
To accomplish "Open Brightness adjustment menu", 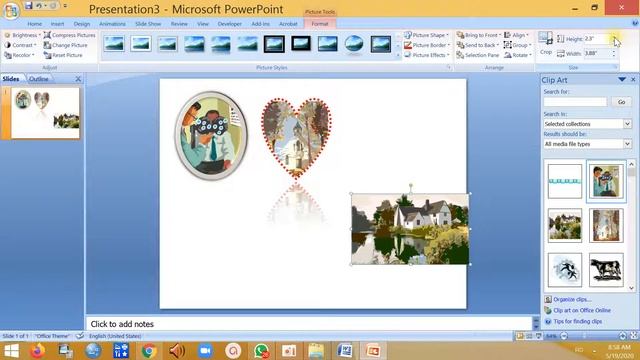I will pos(22,36).
